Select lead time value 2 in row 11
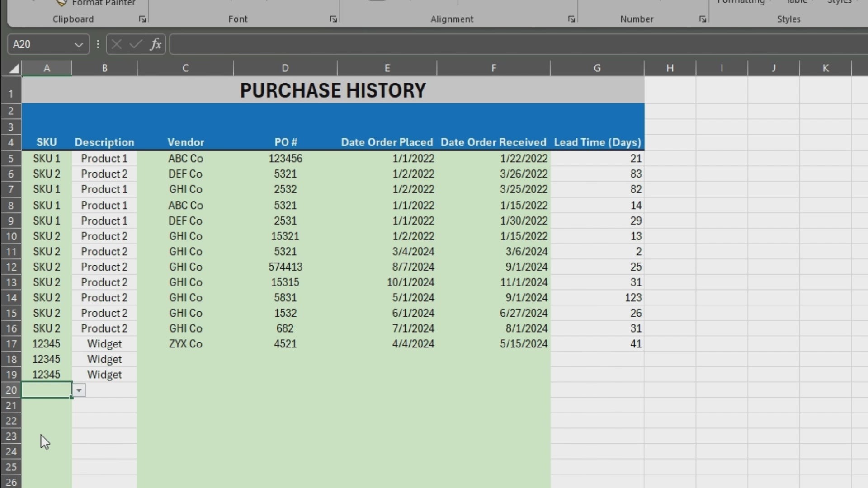The width and height of the screenshot is (868, 488). [597, 252]
